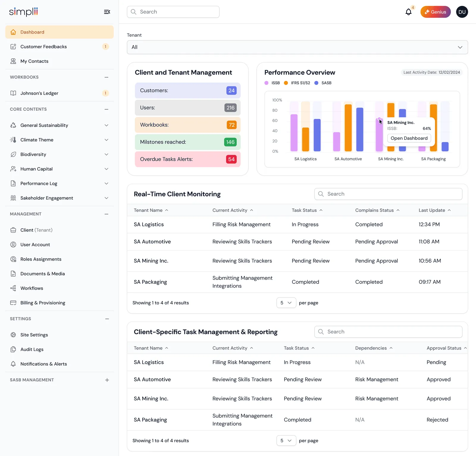Click the Documents & Media file icon
Screen dimensions: 476x456
coord(13,274)
